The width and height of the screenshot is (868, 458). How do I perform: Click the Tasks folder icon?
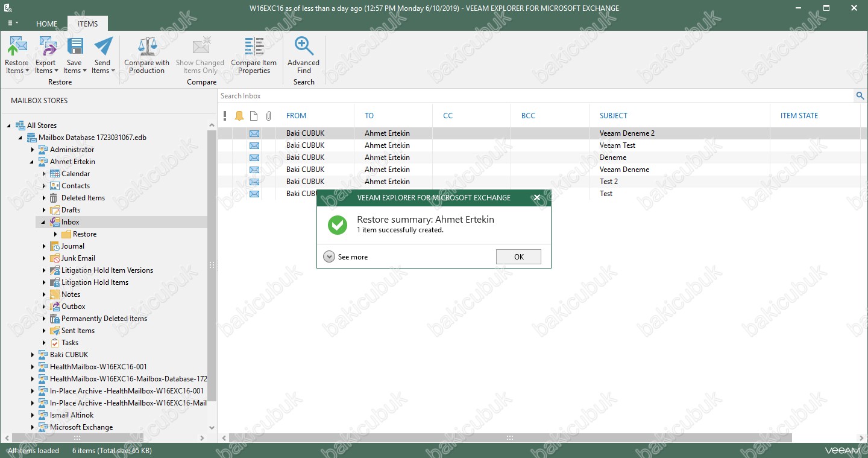pos(55,343)
